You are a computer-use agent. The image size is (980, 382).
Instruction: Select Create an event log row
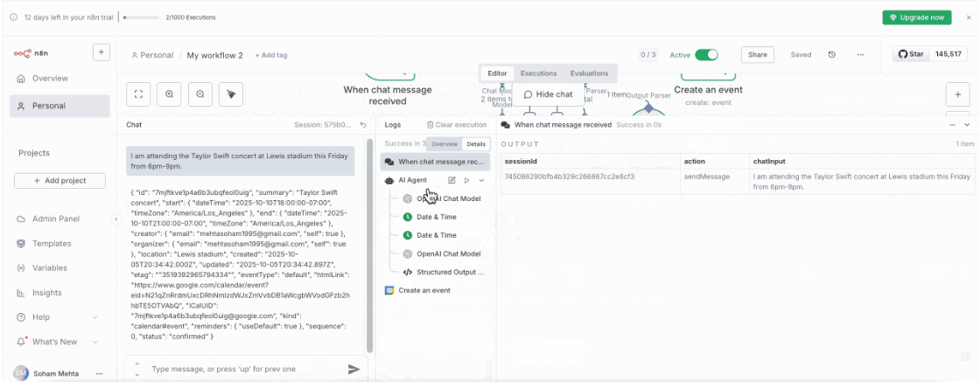[435, 290]
